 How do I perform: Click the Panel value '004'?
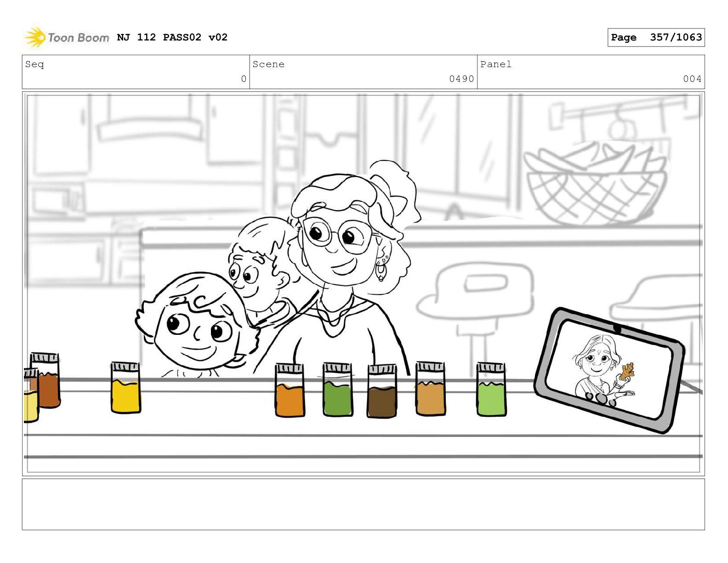(692, 79)
